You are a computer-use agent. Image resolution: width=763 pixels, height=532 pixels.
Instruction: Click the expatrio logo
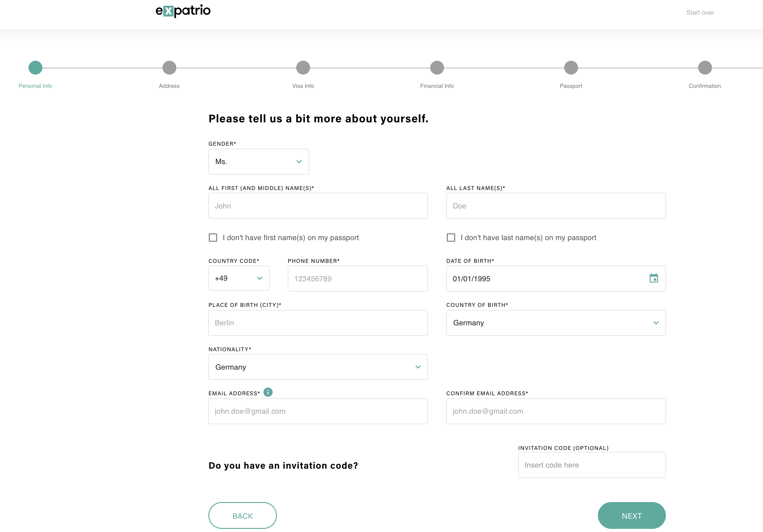tap(183, 11)
